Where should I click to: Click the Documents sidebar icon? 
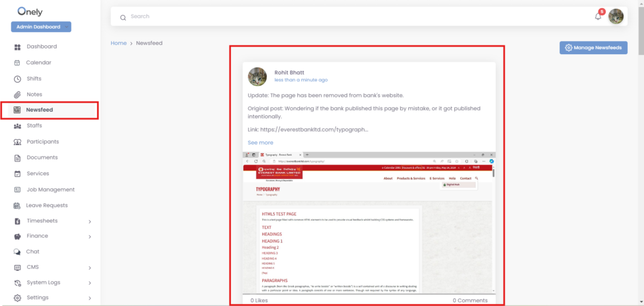(17, 157)
